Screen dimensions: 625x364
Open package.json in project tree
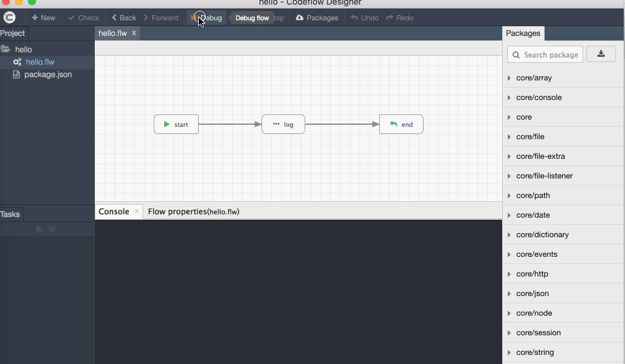pos(47,74)
